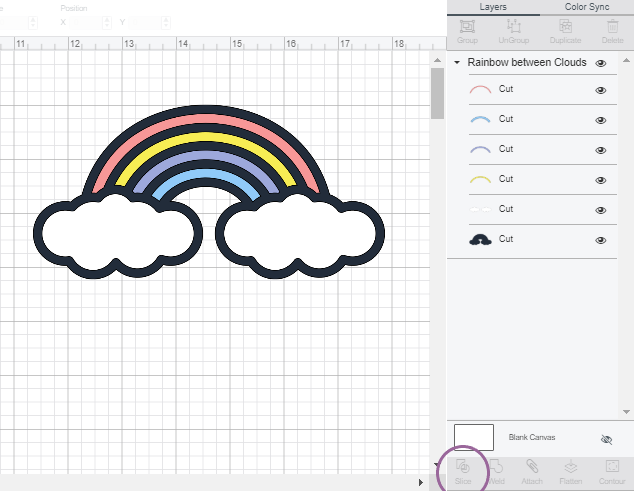
Task: Click the Y position stepper
Action: pos(165,23)
